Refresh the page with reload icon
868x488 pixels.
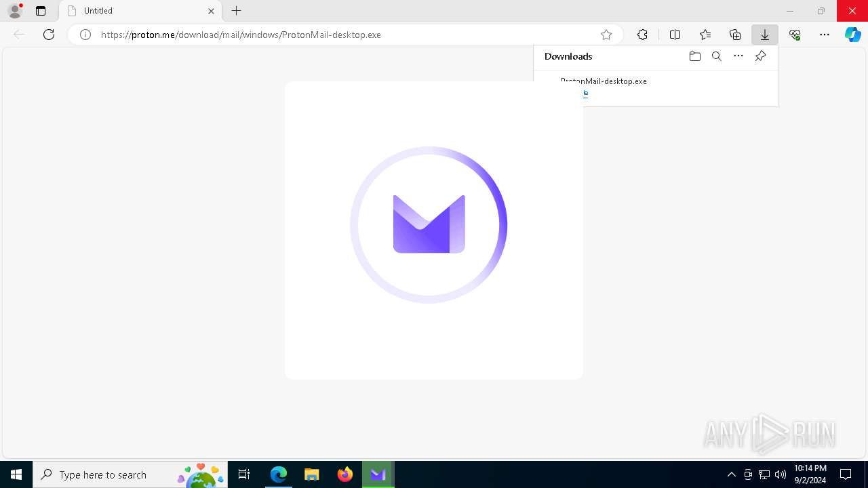(x=49, y=35)
